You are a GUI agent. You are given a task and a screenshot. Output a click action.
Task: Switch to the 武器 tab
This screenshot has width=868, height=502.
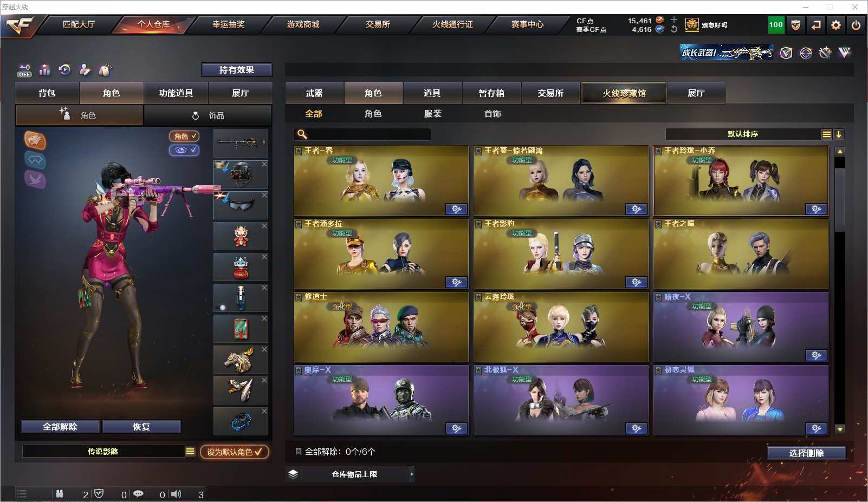pos(314,93)
